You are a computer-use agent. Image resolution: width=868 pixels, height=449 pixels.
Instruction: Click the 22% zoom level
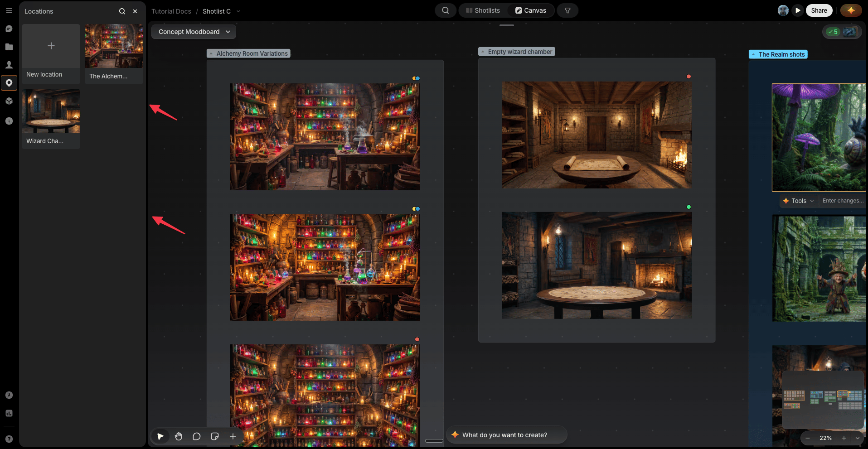(826, 438)
